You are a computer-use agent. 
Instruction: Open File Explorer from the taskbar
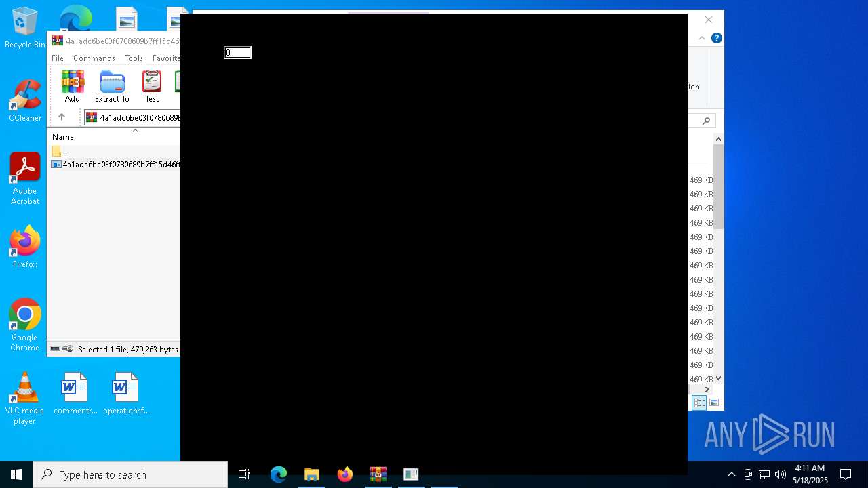coord(312,474)
